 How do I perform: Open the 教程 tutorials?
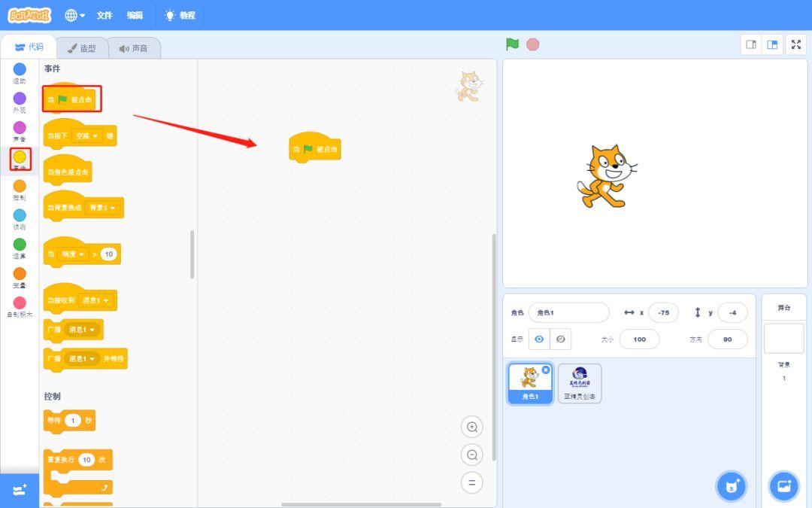180,15
